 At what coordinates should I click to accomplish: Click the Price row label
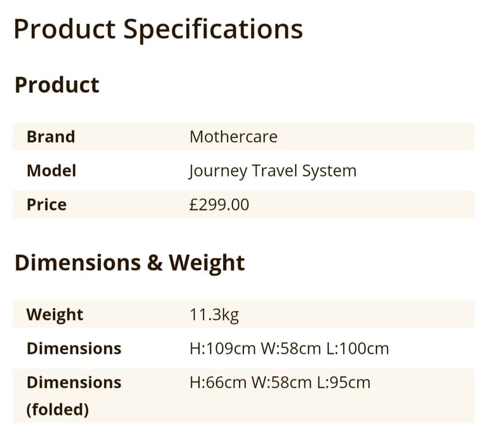(x=46, y=205)
